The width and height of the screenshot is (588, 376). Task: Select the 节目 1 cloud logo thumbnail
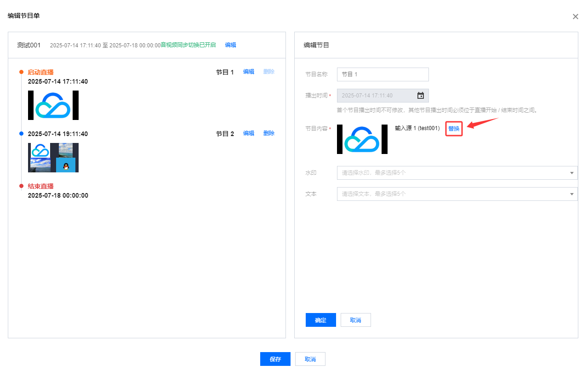point(53,105)
